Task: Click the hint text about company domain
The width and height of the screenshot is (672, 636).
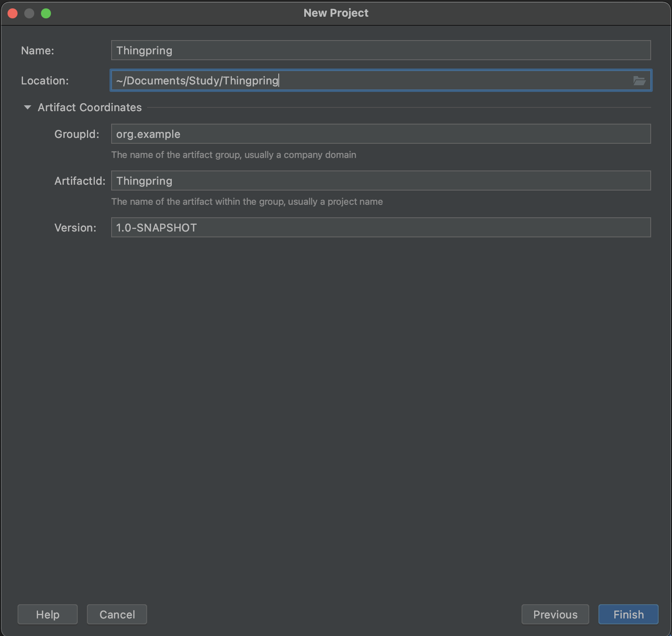Action: coord(234,155)
